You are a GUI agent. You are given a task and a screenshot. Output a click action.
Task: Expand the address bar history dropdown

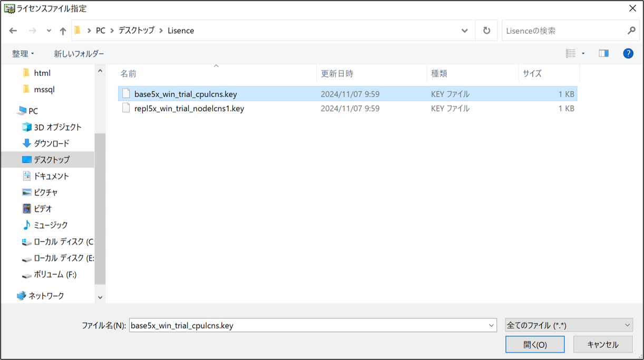tap(464, 31)
